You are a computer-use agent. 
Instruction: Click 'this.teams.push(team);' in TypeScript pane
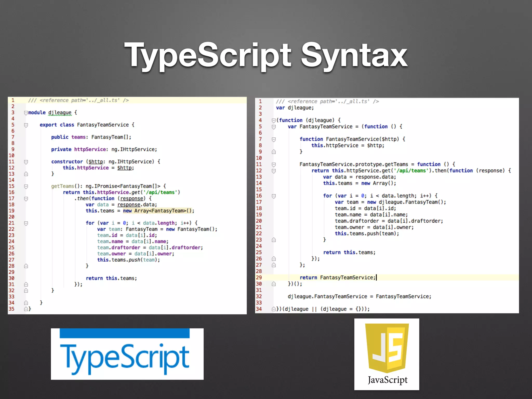(x=129, y=260)
